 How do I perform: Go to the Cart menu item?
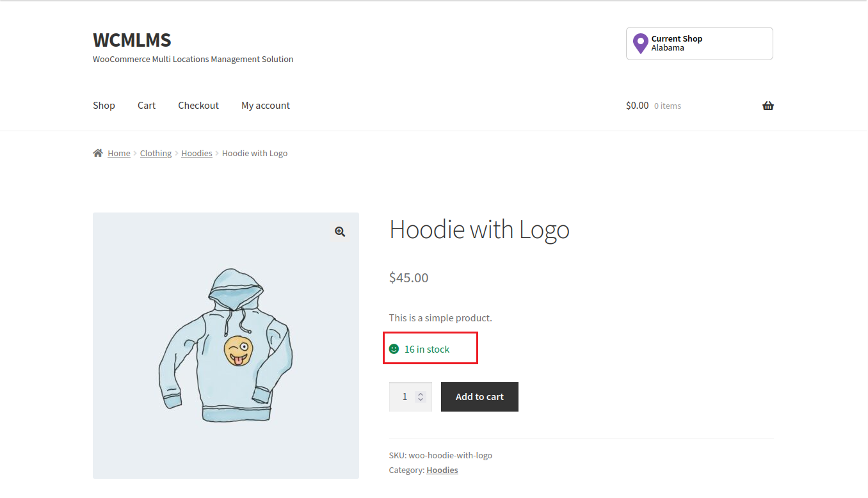(147, 106)
